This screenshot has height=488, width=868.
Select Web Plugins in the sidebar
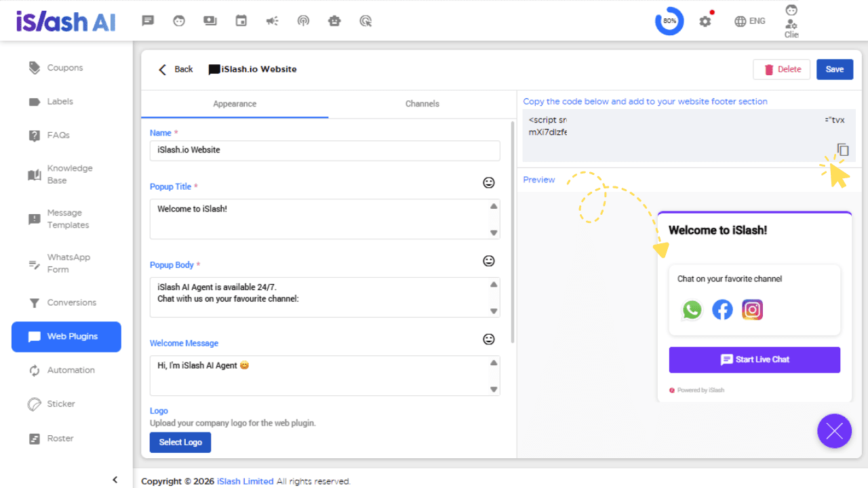[66, 337]
